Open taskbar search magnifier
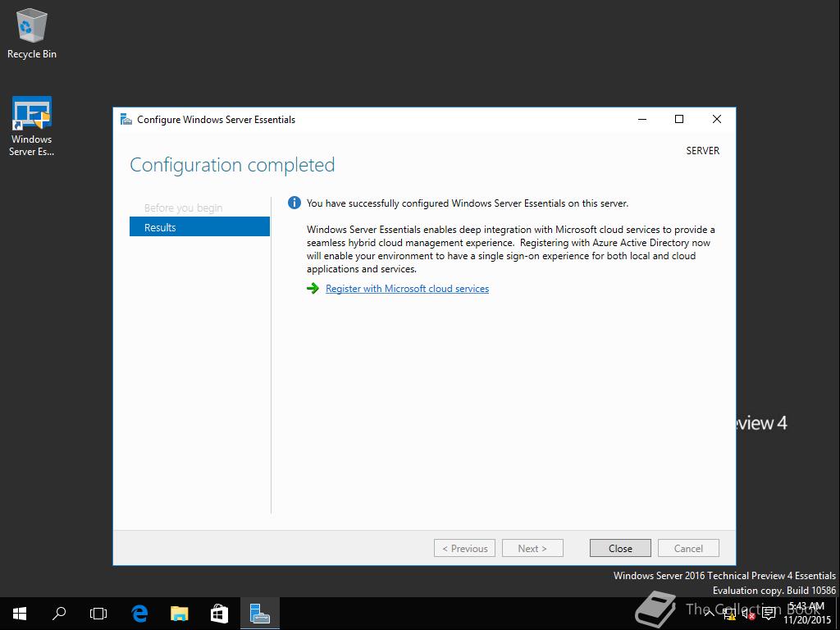 pos(59,614)
